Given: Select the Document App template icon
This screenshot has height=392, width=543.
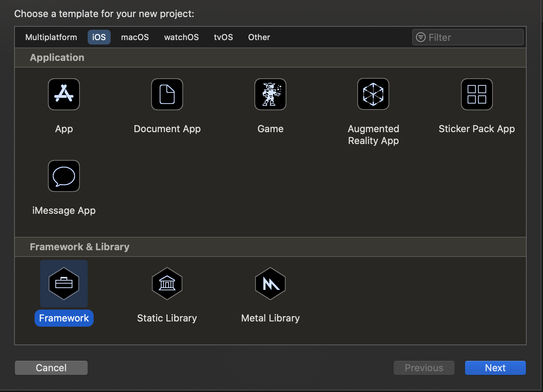Looking at the screenshot, I should (167, 94).
